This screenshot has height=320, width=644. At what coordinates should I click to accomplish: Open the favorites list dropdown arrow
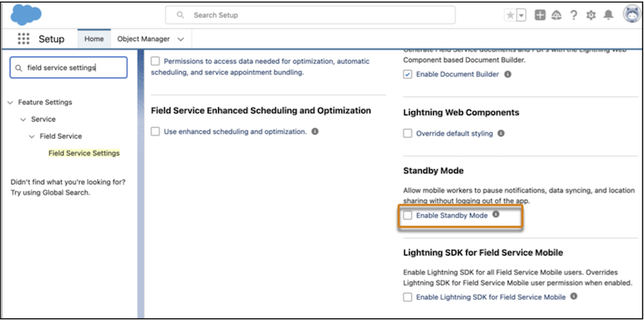point(521,15)
